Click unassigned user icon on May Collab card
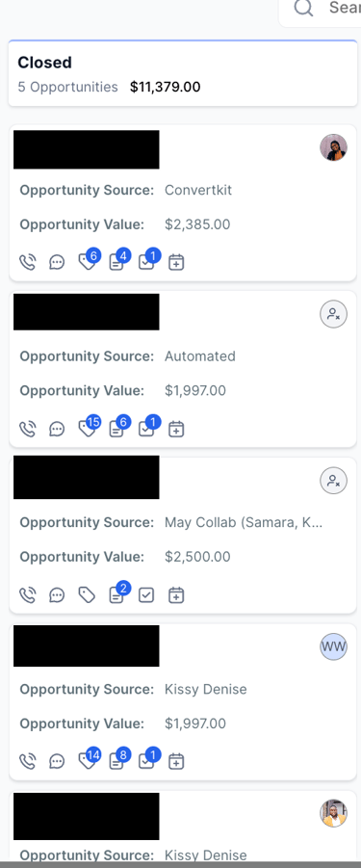The width and height of the screenshot is (361, 868). 333,481
